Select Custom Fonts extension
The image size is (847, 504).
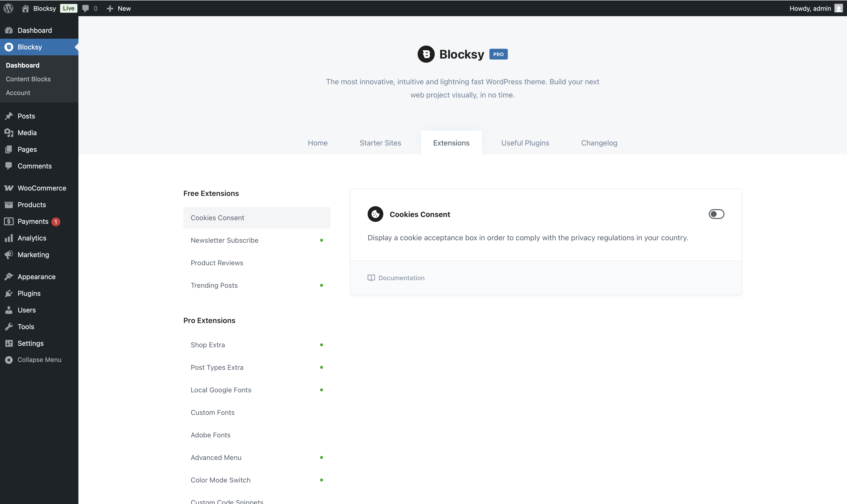(x=257, y=413)
